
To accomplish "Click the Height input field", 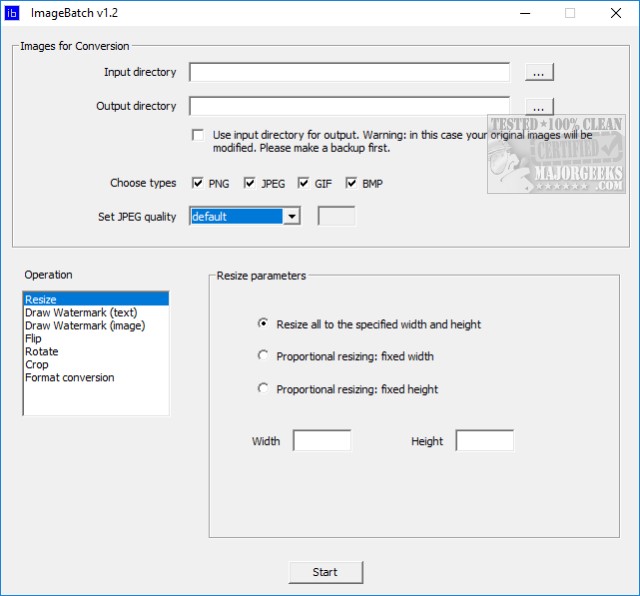I will 485,440.
